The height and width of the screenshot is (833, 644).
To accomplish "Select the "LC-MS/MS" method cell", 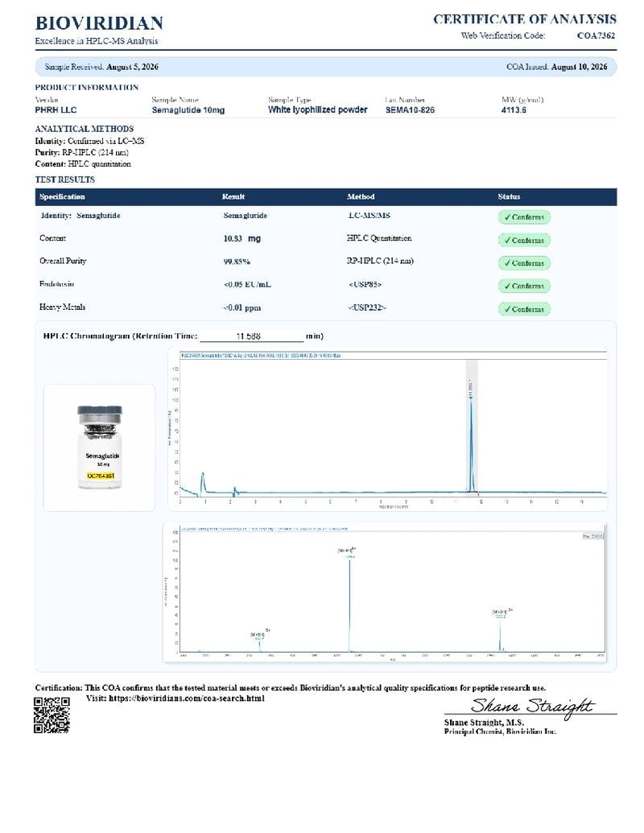I will click(369, 215).
